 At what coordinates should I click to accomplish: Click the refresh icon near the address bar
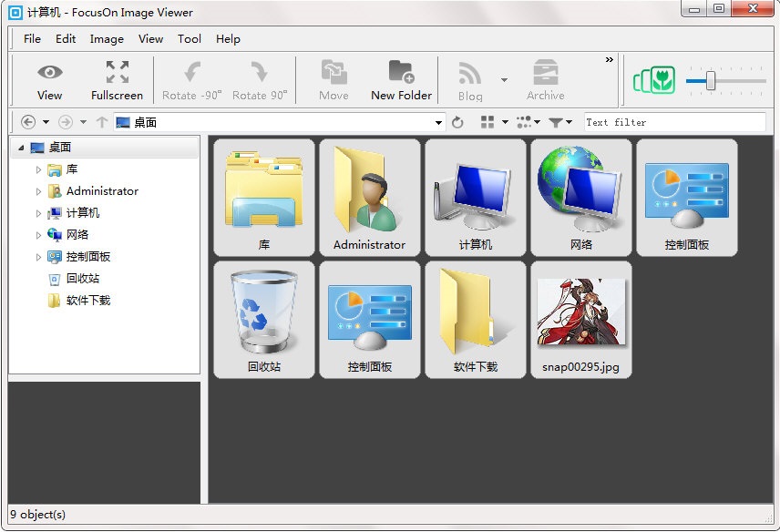(457, 121)
